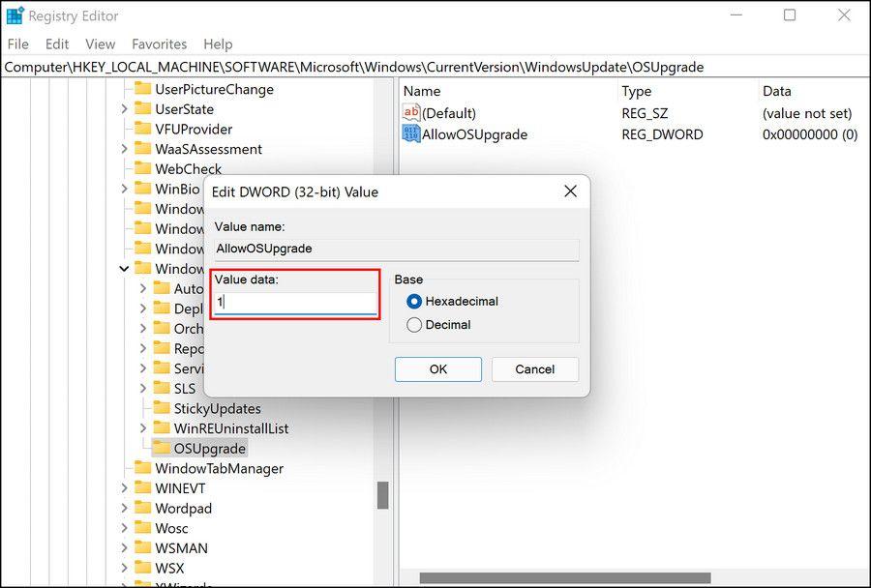Click the (Default) string value icon
Image resolution: width=871 pixels, height=588 pixels.
pyautogui.click(x=411, y=113)
